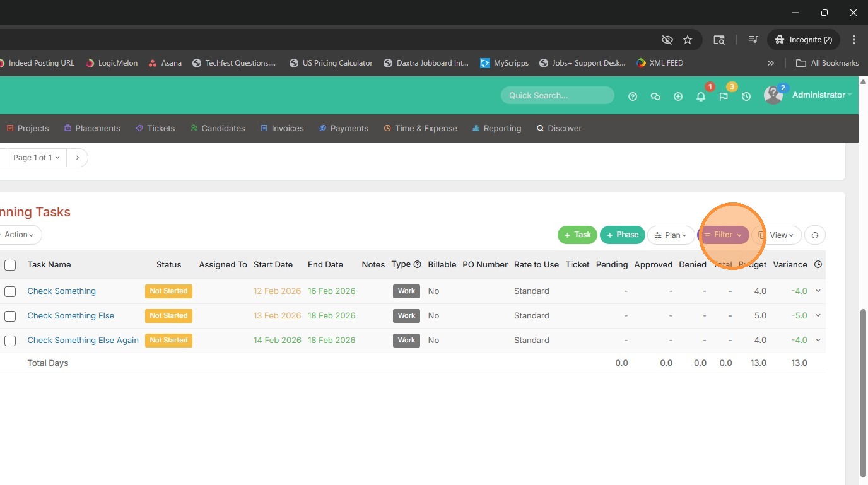Open the Page 1 of 1 dropdown
Viewport: 868px width, 485px height.
[x=36, y=158]
